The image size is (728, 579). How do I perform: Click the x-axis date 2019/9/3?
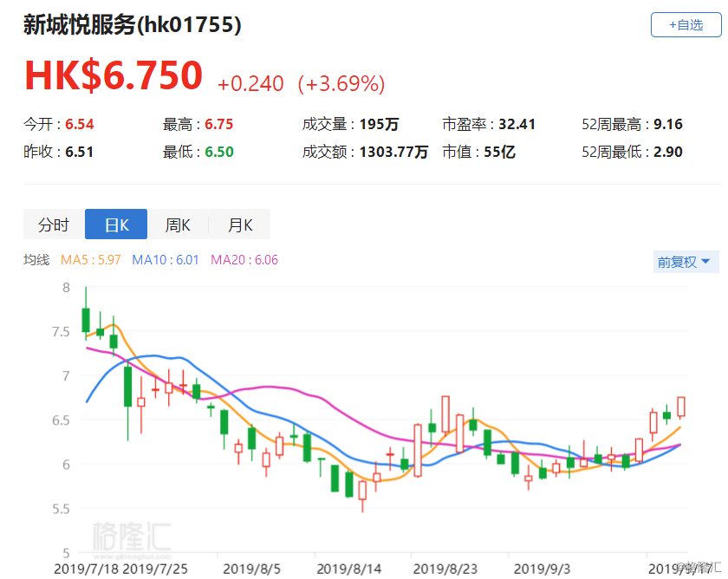tap(542, 569)
